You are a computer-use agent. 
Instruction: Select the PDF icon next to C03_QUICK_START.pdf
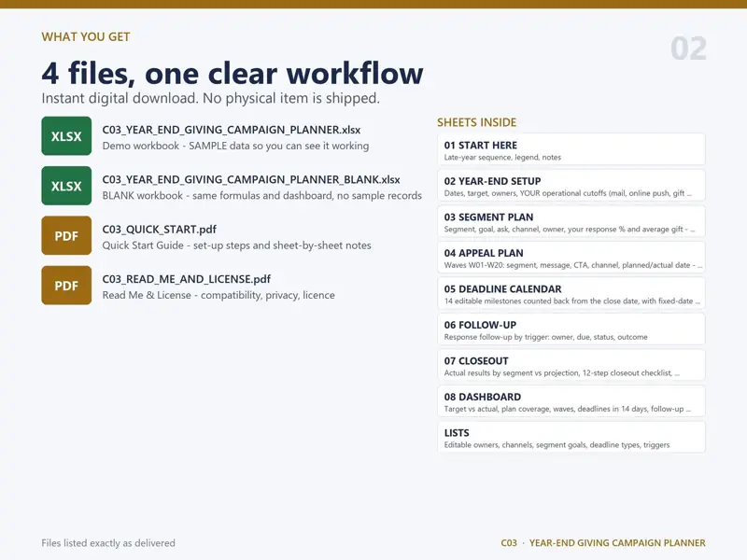[x=66, y=236]
